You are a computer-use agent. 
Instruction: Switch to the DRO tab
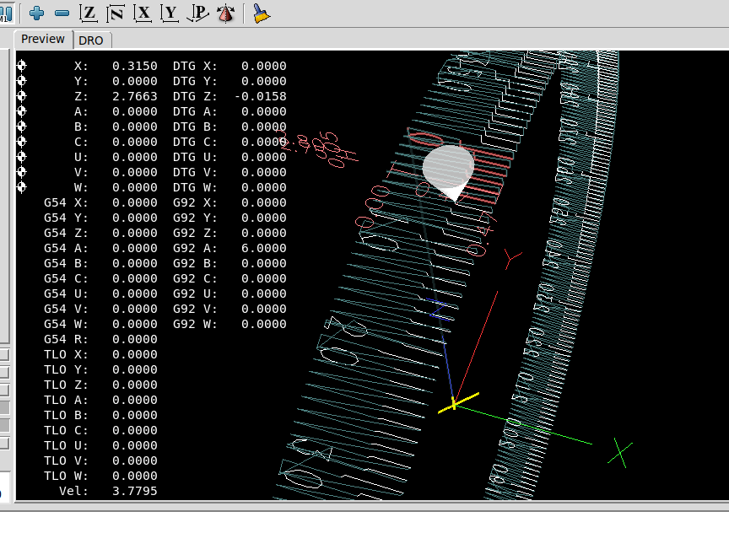pos(91,40)
